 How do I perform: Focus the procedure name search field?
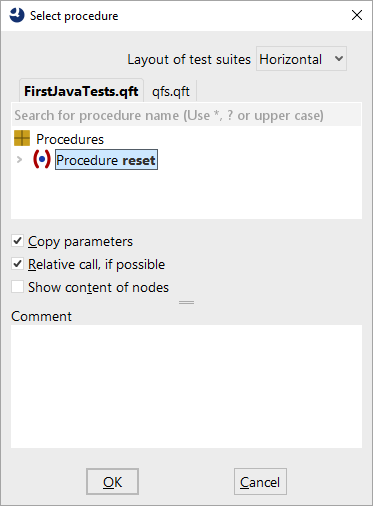click(x=186, y=115)
